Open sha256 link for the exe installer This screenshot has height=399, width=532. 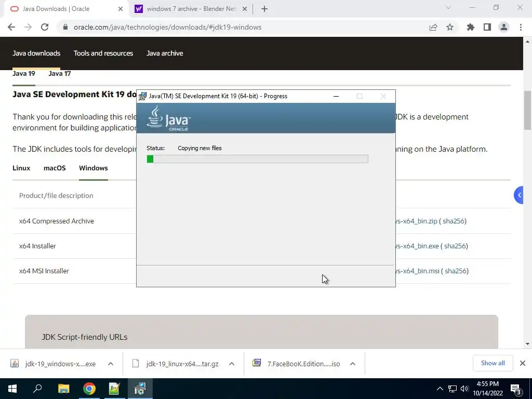455,246
